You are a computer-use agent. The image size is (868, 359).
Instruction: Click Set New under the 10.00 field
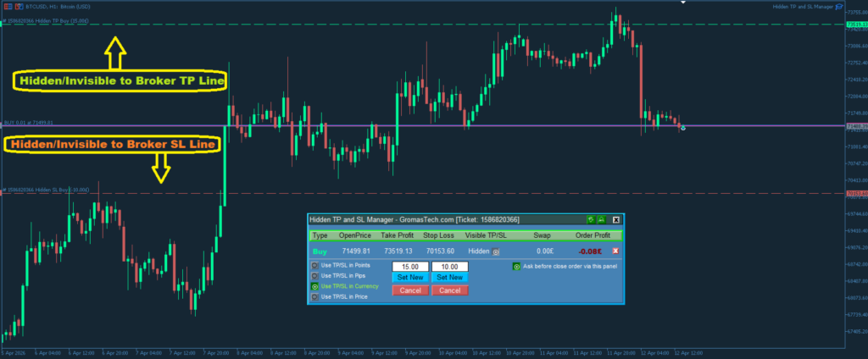point(450,277)
